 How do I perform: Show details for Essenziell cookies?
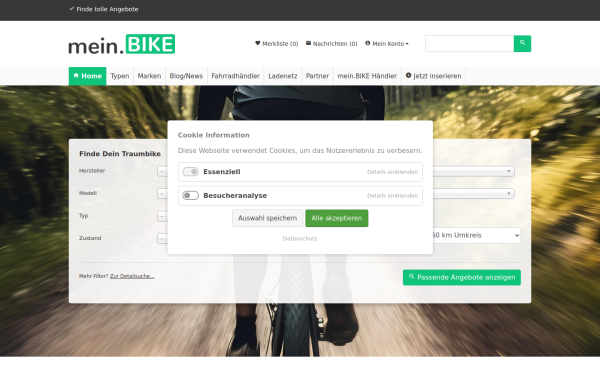(392, 172)
